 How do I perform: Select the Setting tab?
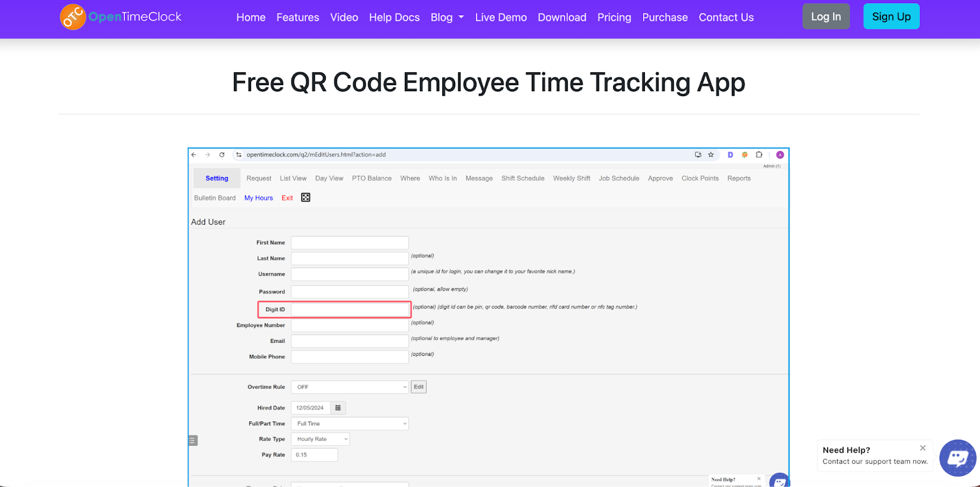[217, 178]
